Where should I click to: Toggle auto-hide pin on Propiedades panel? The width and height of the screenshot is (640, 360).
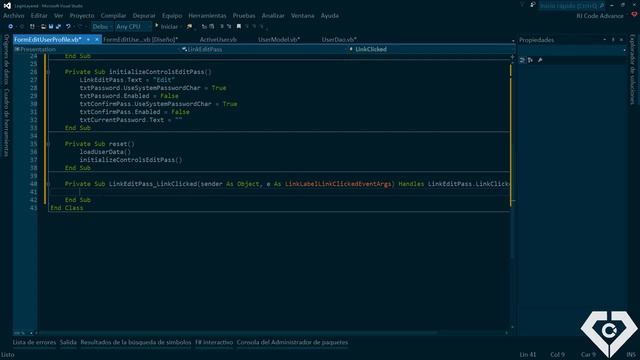pos(613,40)
